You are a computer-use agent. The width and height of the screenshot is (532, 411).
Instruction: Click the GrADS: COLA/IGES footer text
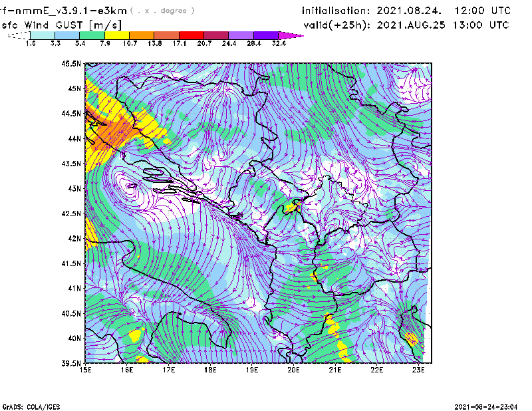[x=27, y=406]
